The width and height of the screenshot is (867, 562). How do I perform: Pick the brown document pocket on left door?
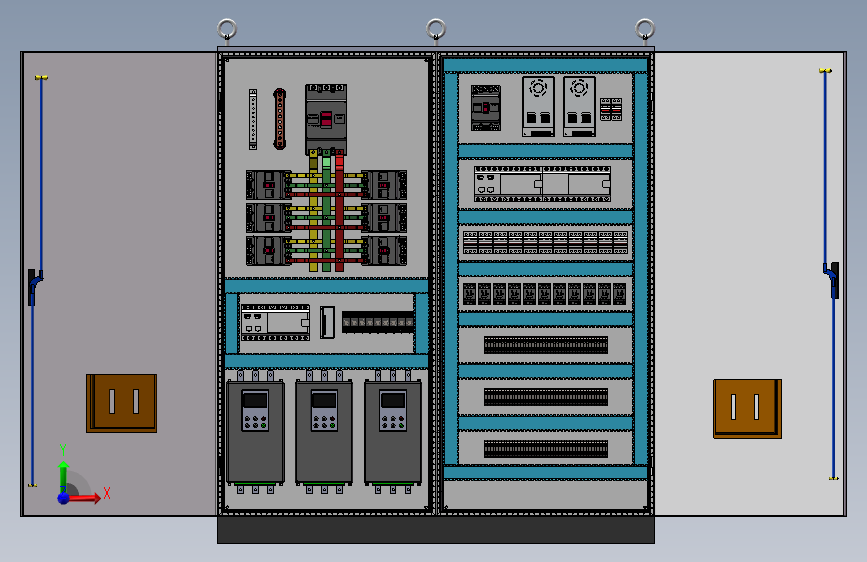tap(122, 403)
